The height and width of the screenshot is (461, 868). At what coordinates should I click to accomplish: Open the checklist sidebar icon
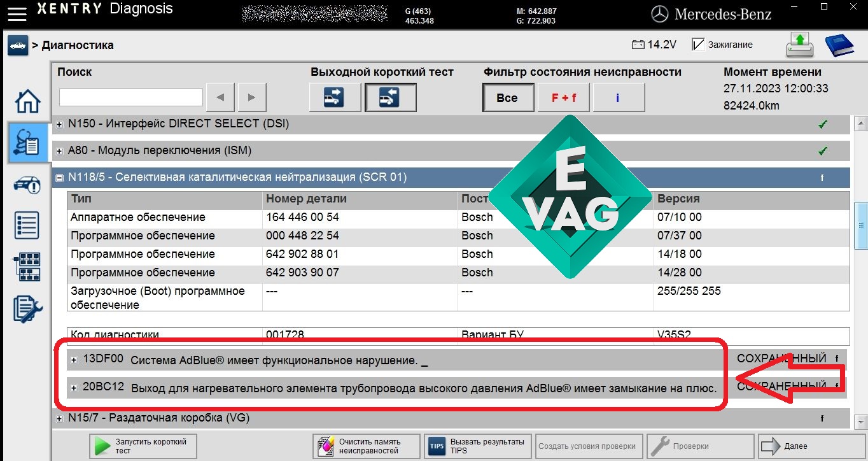pyautogui.click(x=27, y=226)
